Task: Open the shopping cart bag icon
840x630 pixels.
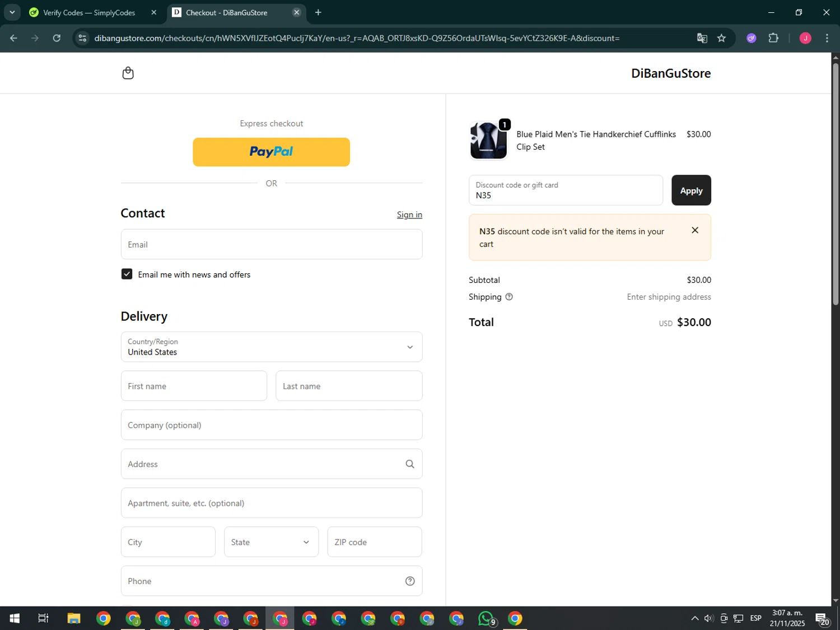Action: click(128, 73)
